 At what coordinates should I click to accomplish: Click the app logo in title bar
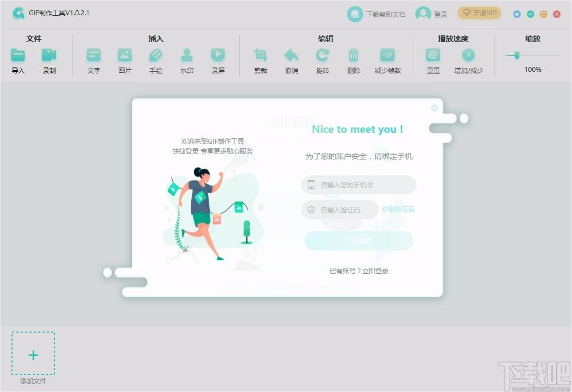19,13
